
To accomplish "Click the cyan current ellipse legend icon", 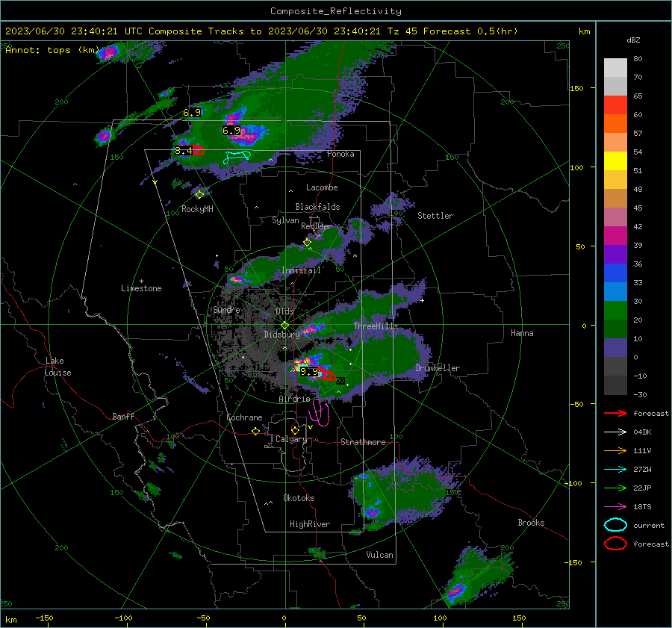I will (615, 525).
